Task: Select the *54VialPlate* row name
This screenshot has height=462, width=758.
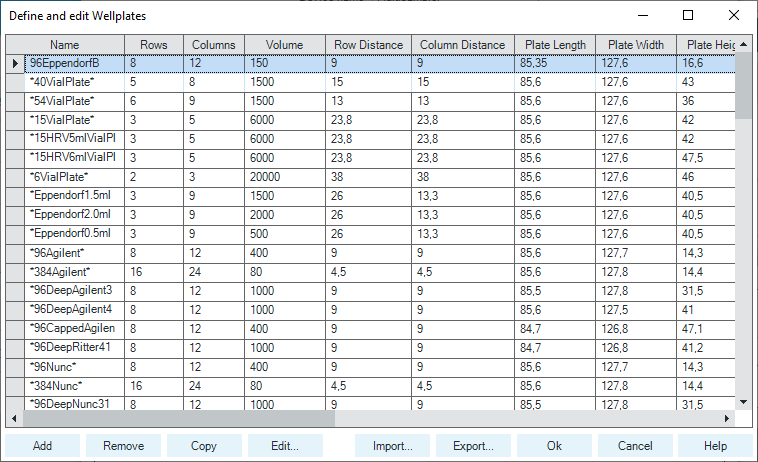Action: tap(74, 101)
